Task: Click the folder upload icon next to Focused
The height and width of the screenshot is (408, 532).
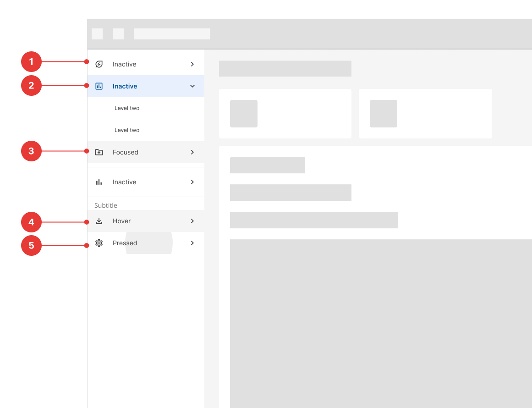Action: (x=99, y=152)
